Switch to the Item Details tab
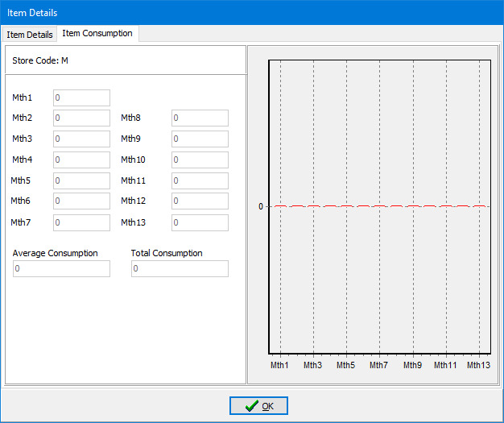The height and width of the screenshot is (423, 504). tap(30, 35)
